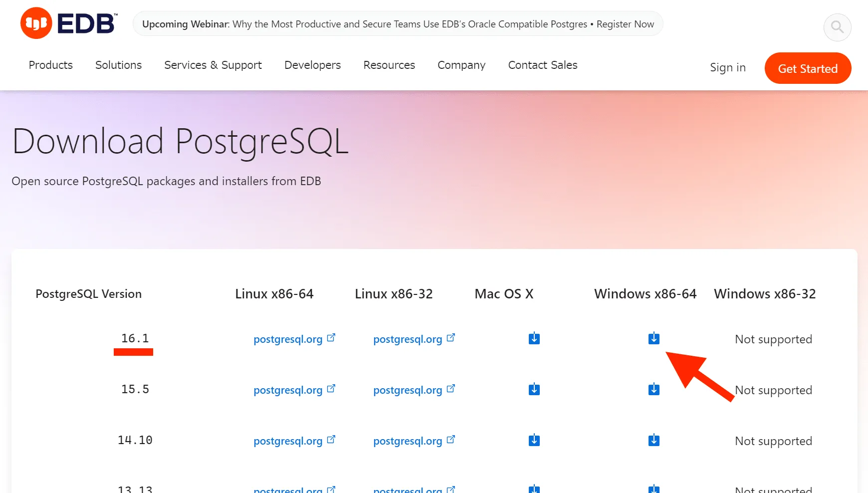The height and width of the screenshot is (493, 868).
Task: Open the Company menu
Action: pyautogui.click(x=461, y=65)
